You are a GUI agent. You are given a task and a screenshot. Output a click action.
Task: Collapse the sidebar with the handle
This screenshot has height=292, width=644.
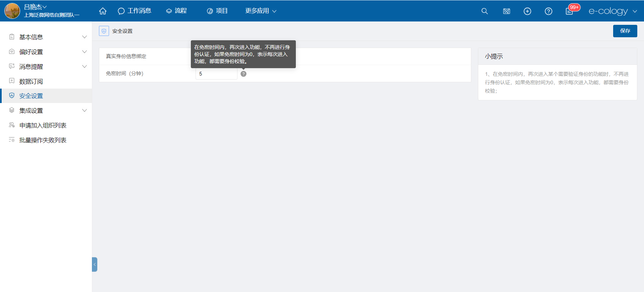coord(95,264)
